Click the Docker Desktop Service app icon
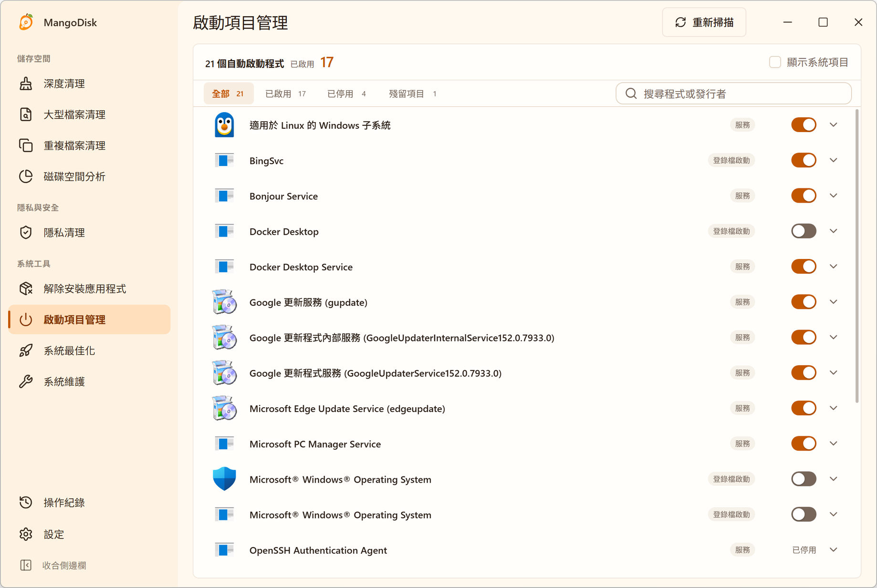 click(x=224, y=267)
